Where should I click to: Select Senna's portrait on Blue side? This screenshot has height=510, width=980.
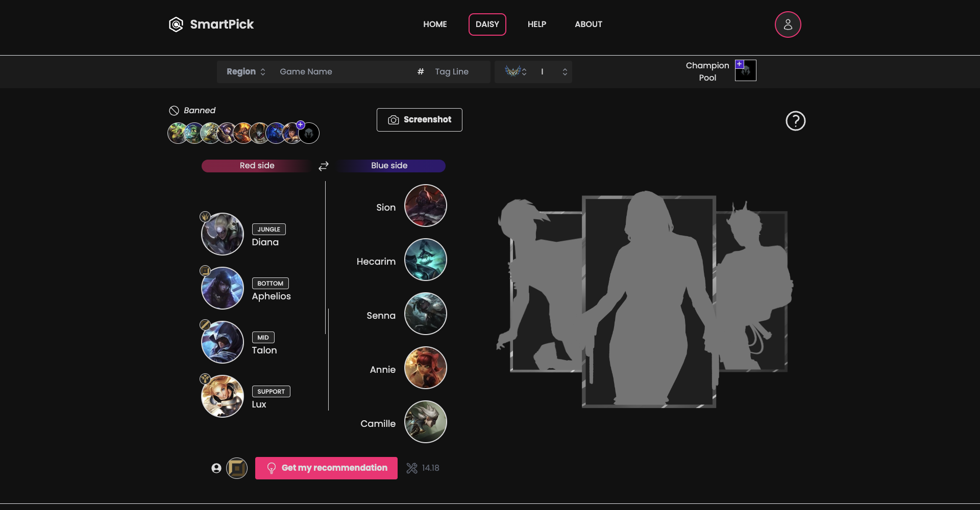point(426,314)
